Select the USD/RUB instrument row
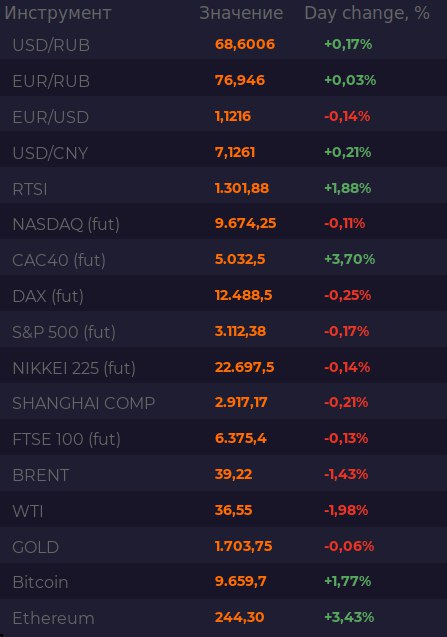Screen dimensions: 447x637 click(x=224, y=44)
